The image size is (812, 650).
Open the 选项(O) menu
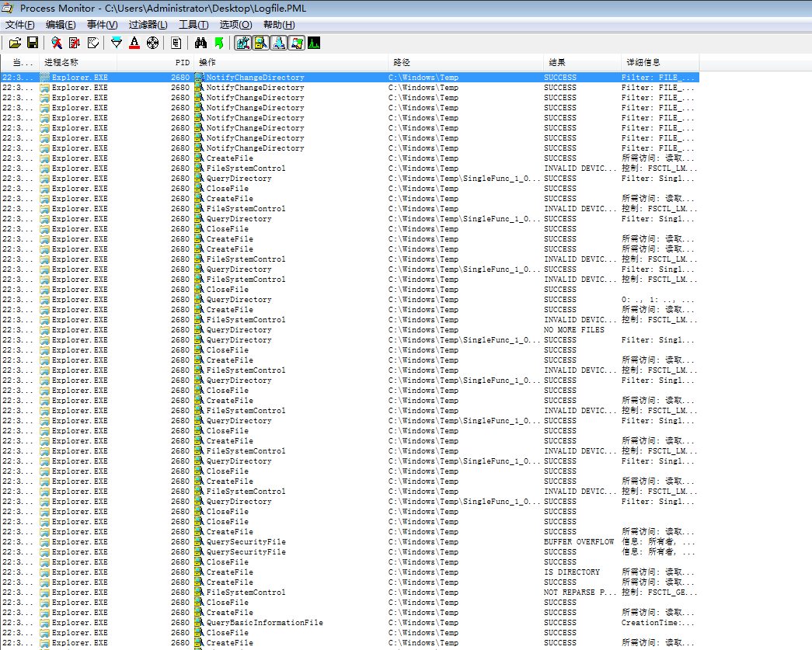pyautogui.click(x=235, y=25)
